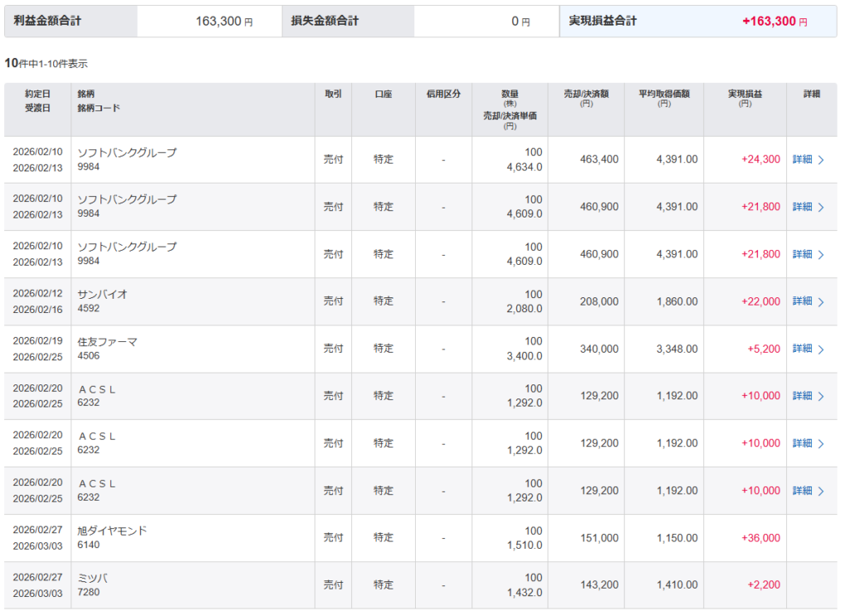Image resolution: width=850 pixels, height=616 pixels.
Task: Click the 約定日 column header
Action: pyautogui.click(x=37, y=94)
